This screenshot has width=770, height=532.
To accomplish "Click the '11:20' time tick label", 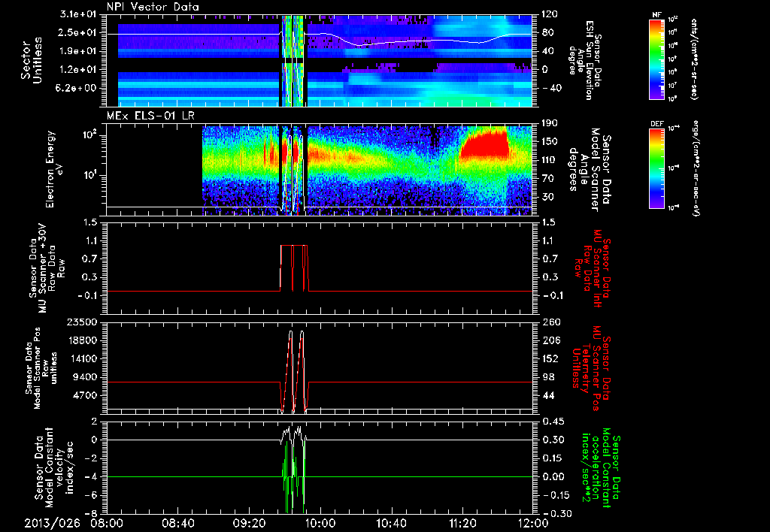I will point(463,523).
